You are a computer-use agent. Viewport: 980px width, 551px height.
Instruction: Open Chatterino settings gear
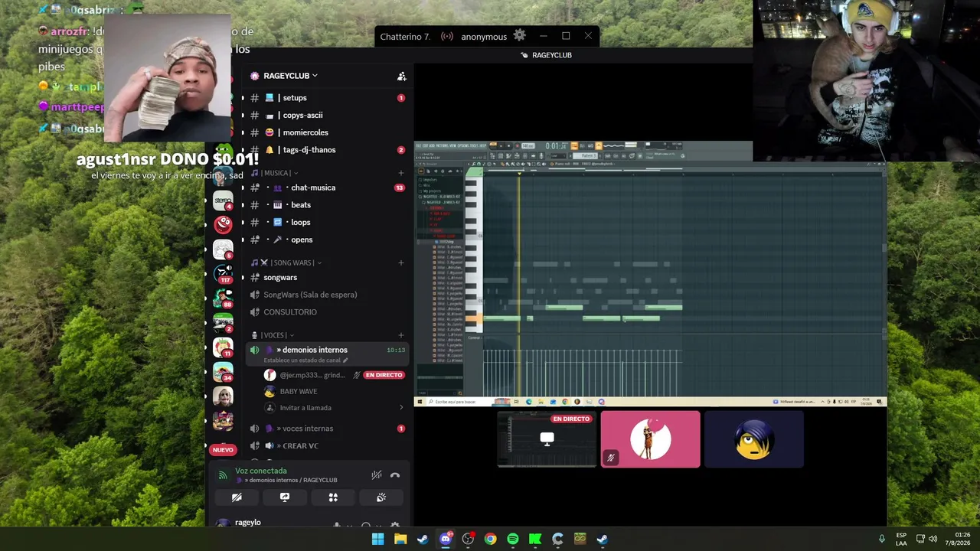pyautogui.click(x=520, y=35)
